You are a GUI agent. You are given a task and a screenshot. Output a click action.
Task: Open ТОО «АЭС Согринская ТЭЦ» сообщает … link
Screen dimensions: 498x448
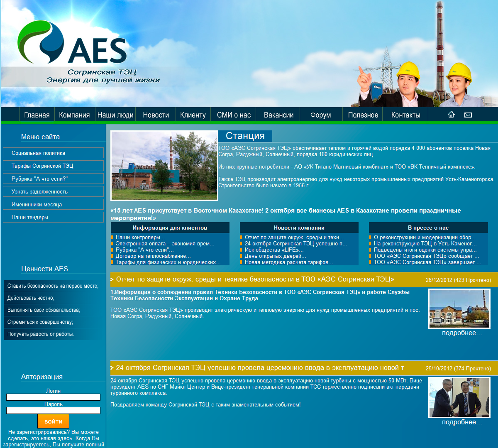click(427, 256)
